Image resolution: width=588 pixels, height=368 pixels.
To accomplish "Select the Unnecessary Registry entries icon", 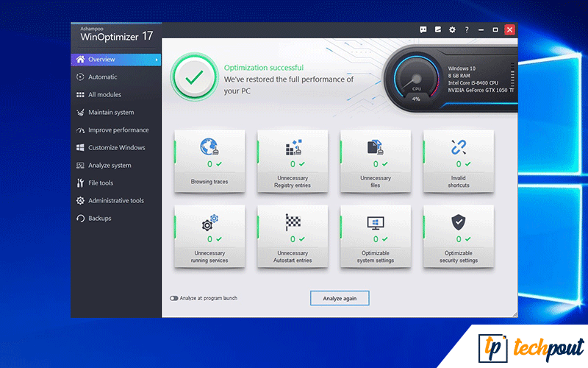I will point(293,147).
